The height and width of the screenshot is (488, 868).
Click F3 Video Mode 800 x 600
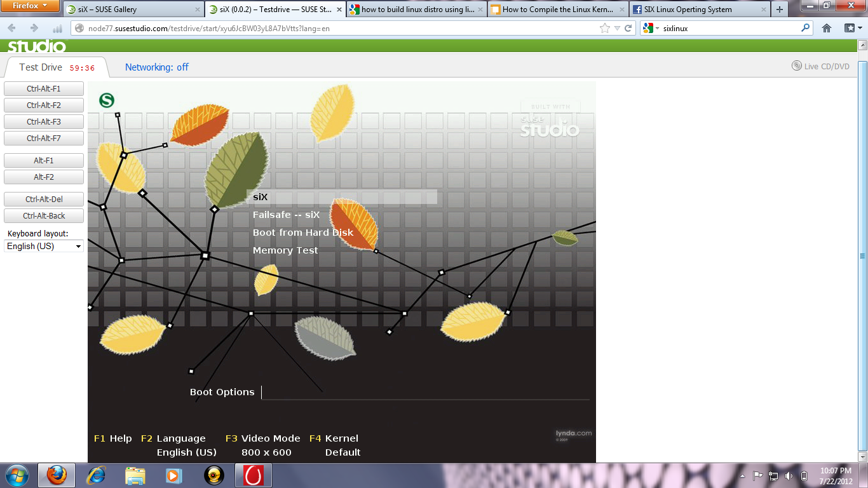coord(262,445)
